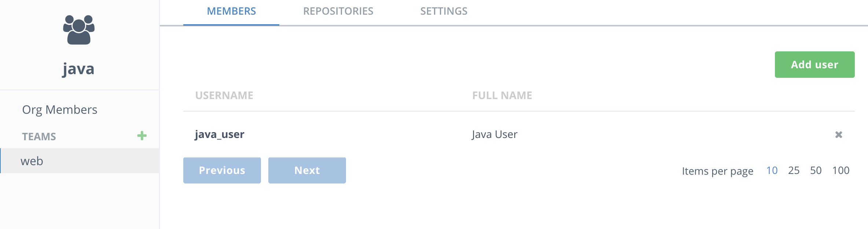Click the Full Name column header
The height and width of the screenshot is (229, 868).
coord(502,95)
